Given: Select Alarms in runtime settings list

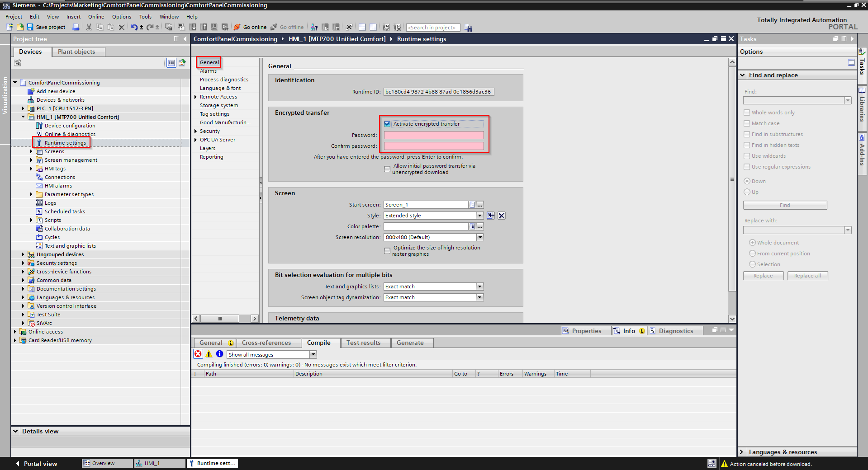Looking at the screenshot, I should [208, 71].
